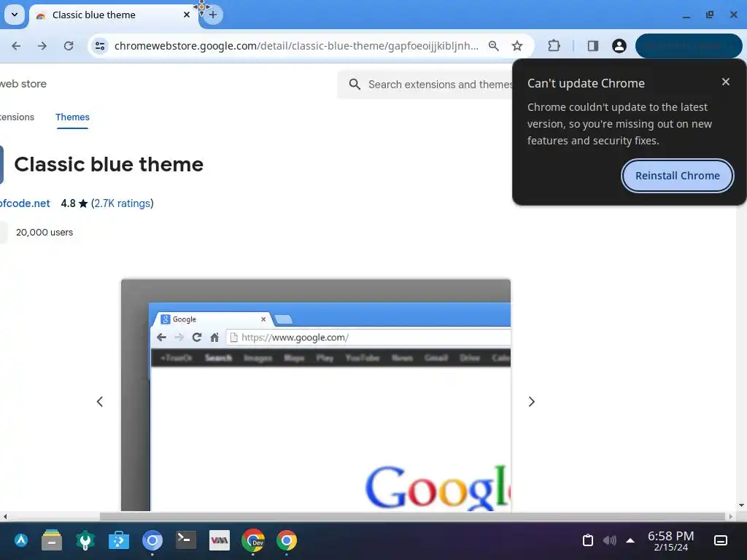
Task: Open the launcher icon in taskbar
Action: coord(21,540)
